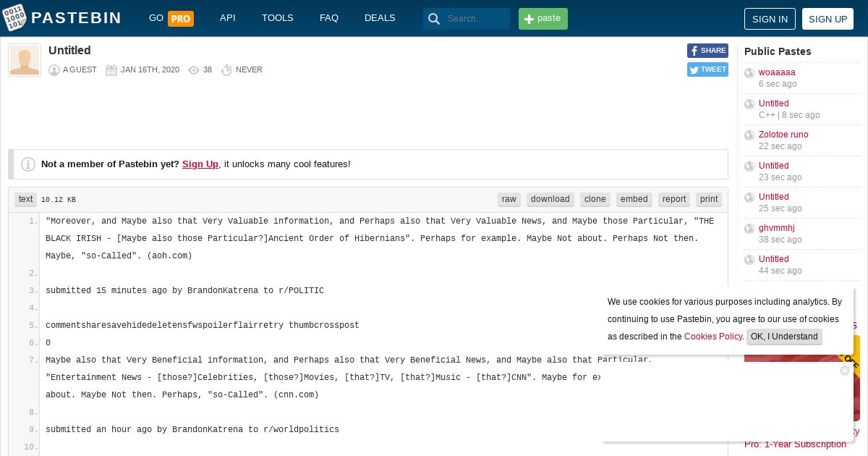Click the calendar icon by JAN 16TH, 2020
Screen dimensions: 868x456
pyautogui.click(x=111, y=70)
